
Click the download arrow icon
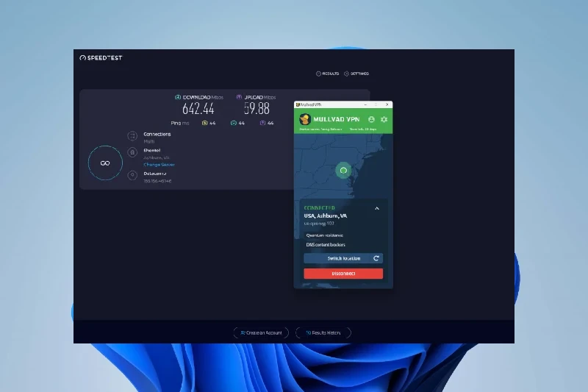point(178,97)
